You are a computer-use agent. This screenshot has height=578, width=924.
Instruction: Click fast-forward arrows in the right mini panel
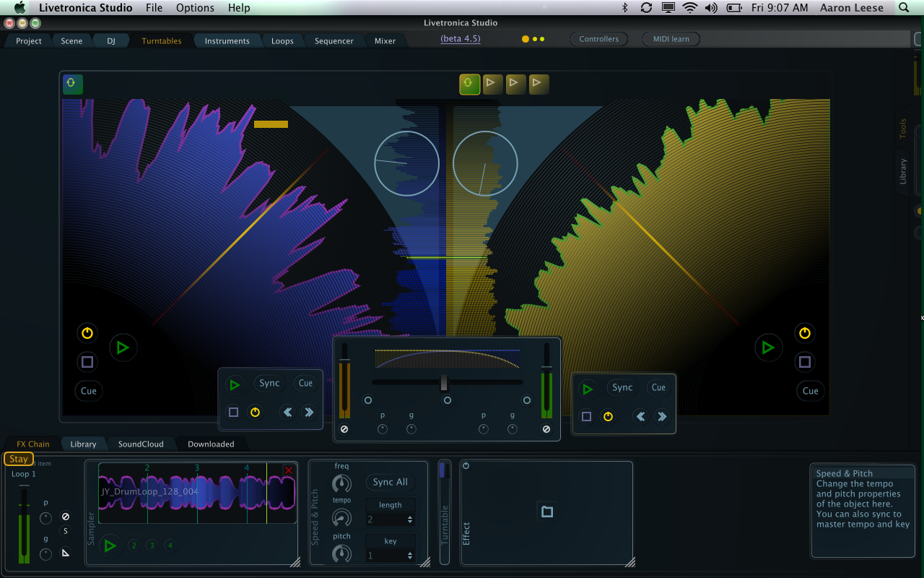(662, 417)
